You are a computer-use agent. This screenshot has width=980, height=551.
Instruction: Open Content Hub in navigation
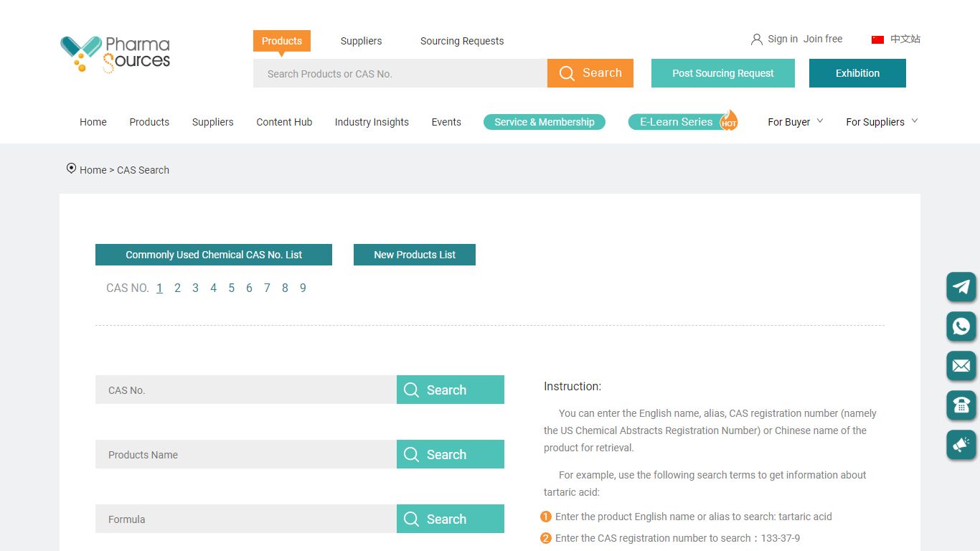(284, 122)
